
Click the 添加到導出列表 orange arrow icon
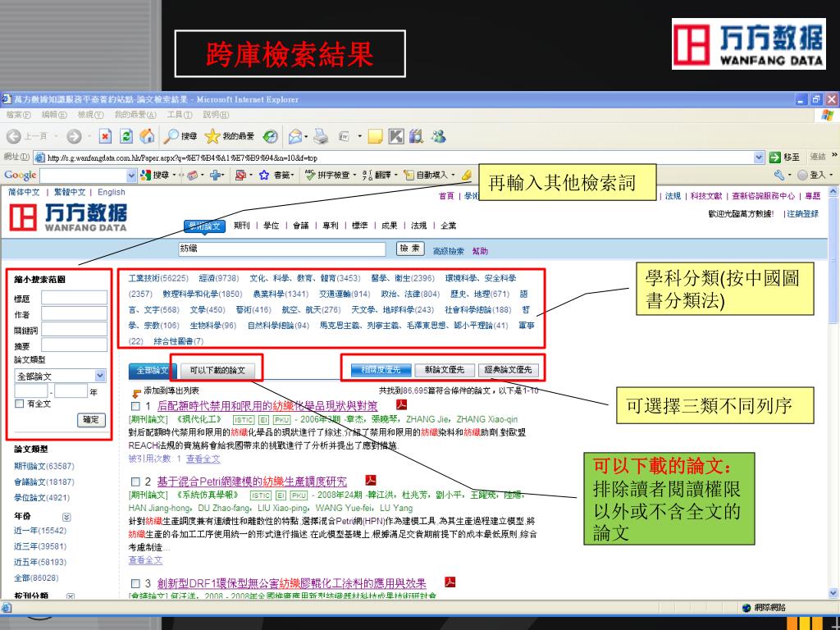(x=137, y=393)
